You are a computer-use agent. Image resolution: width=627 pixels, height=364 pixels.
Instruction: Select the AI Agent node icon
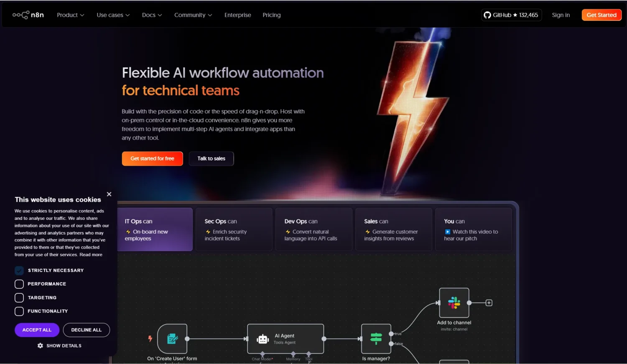[x=263, y=339]
